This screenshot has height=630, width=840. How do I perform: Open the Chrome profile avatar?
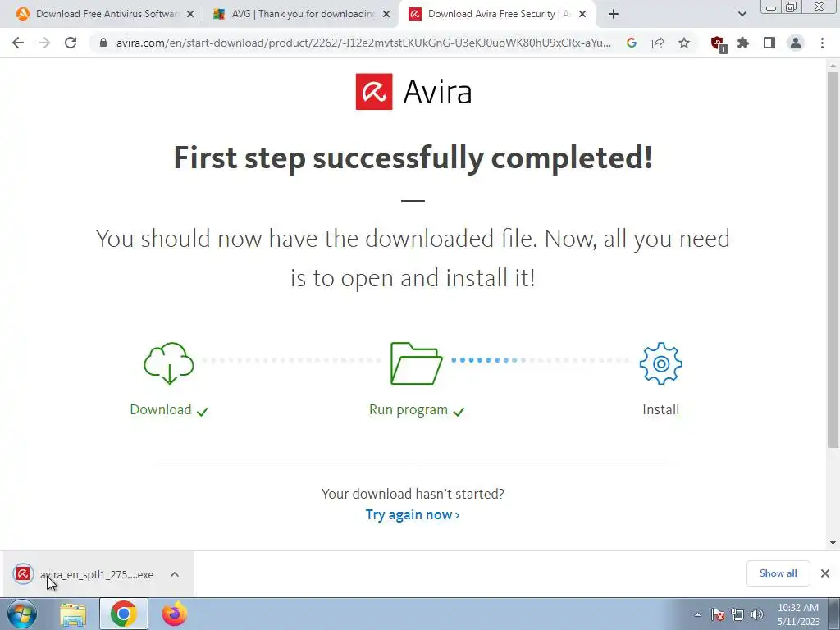[x=796, y=43]
